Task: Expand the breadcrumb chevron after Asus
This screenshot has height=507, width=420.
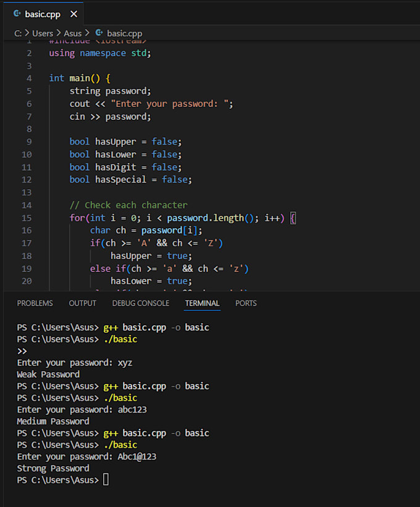Action: [x=87, y=33]
